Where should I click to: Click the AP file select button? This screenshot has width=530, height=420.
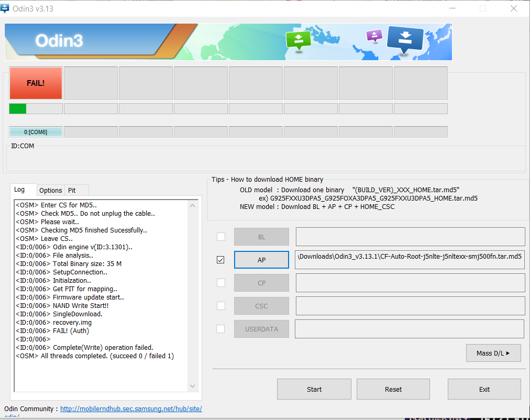tap(262, 260)
